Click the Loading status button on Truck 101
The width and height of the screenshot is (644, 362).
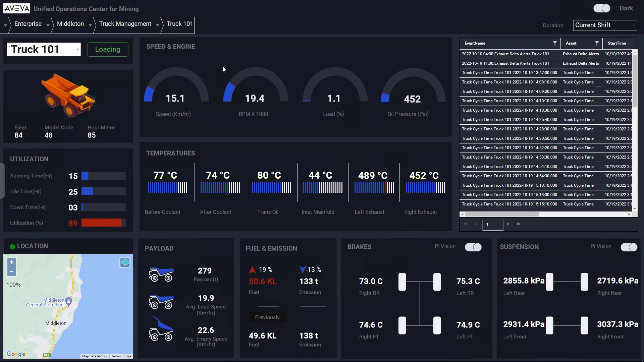pyautogui.click(x=107, y=49)
